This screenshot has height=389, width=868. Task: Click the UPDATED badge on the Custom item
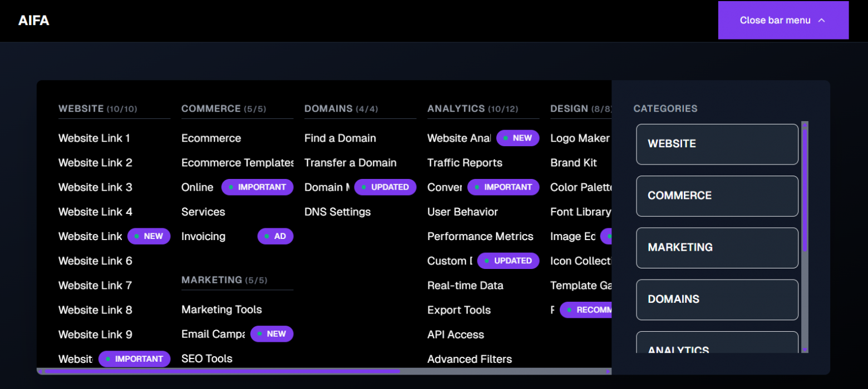coord(508,261)
